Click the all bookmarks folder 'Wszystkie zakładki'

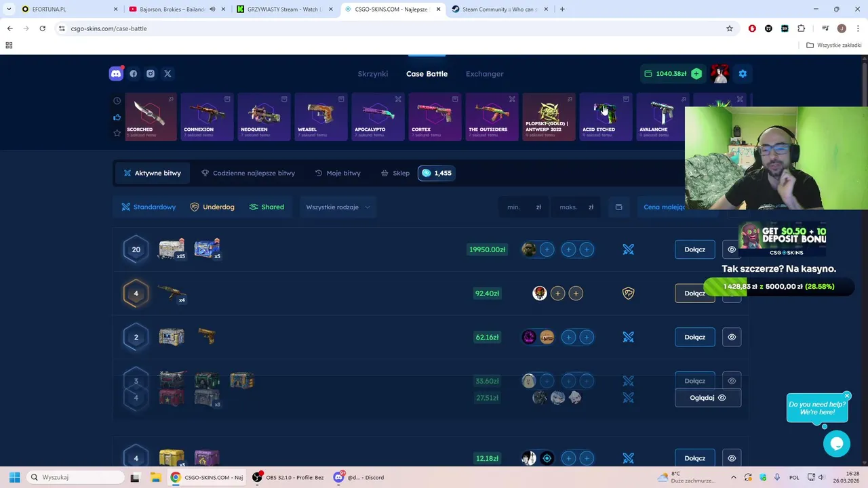pyautogui.click(x=834, y=45)
